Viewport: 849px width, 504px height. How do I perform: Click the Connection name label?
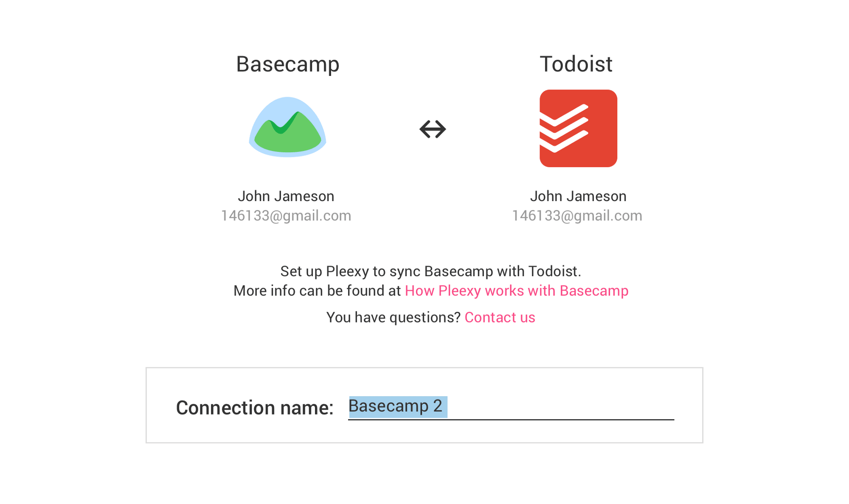pyautogui.click(x=255, y=408)
